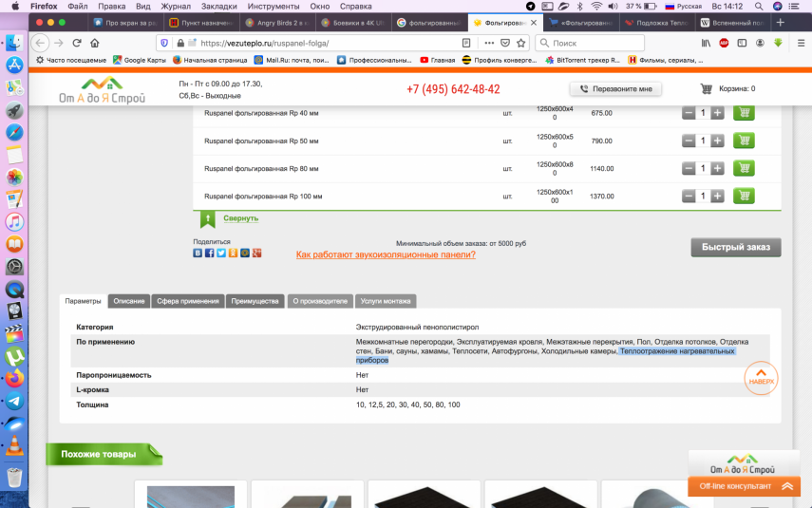Decrease quantity for Ruspanel Rp 100 мм
This screenshot has width=812, height=508.
[x=689, y=196]
